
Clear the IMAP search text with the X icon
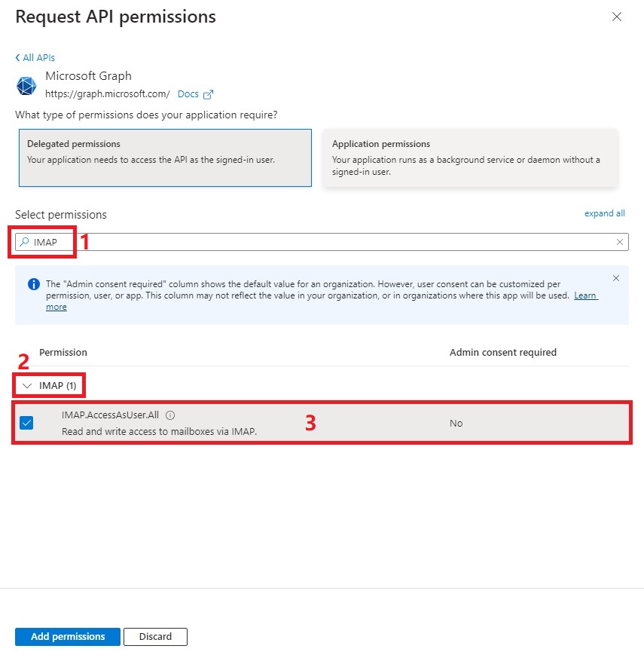click(x=620, y=242)
